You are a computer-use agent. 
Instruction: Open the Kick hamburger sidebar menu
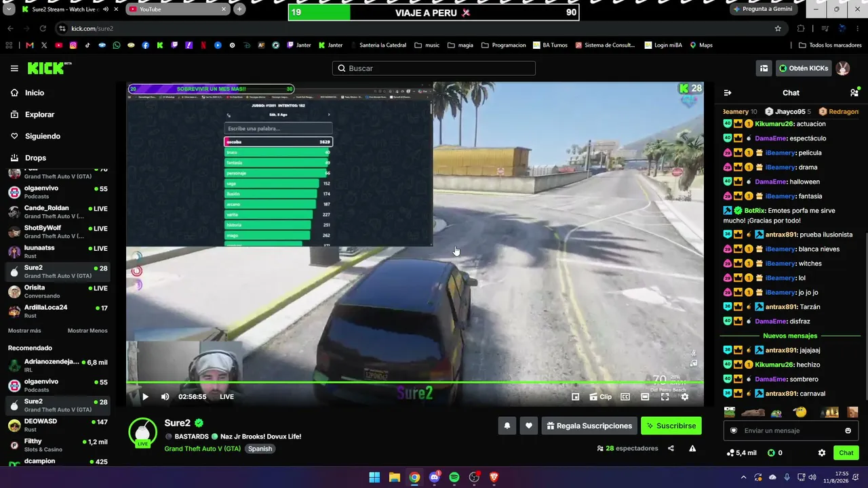(14, 68)
